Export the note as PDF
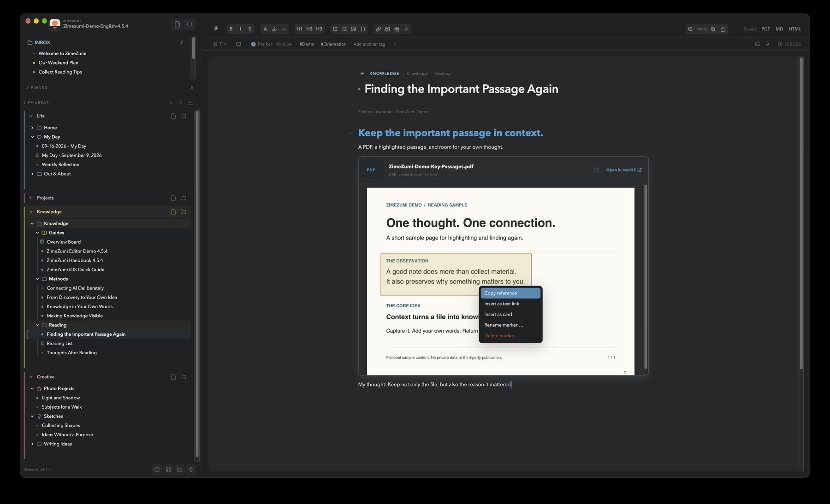 [x=765, y=29]
